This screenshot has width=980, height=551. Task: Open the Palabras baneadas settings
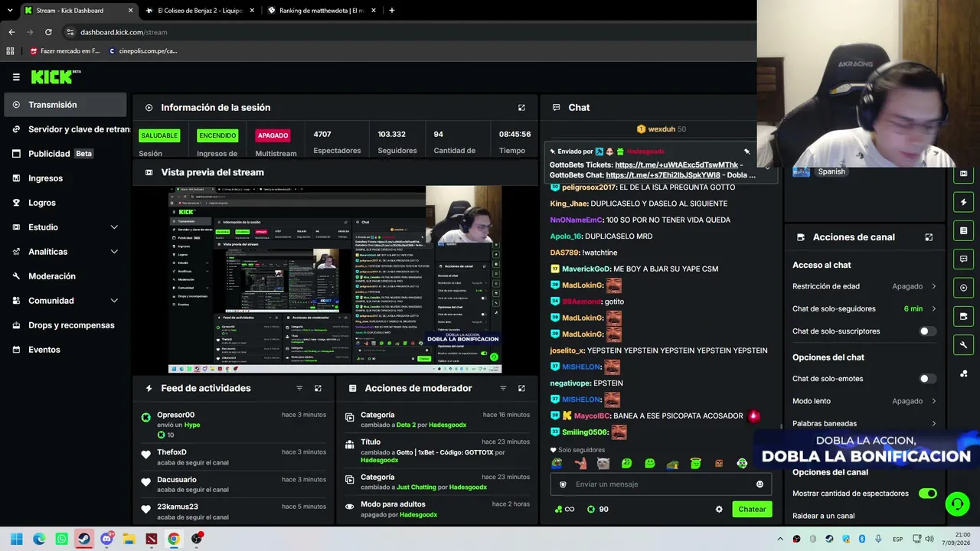[x=864, y=423]
